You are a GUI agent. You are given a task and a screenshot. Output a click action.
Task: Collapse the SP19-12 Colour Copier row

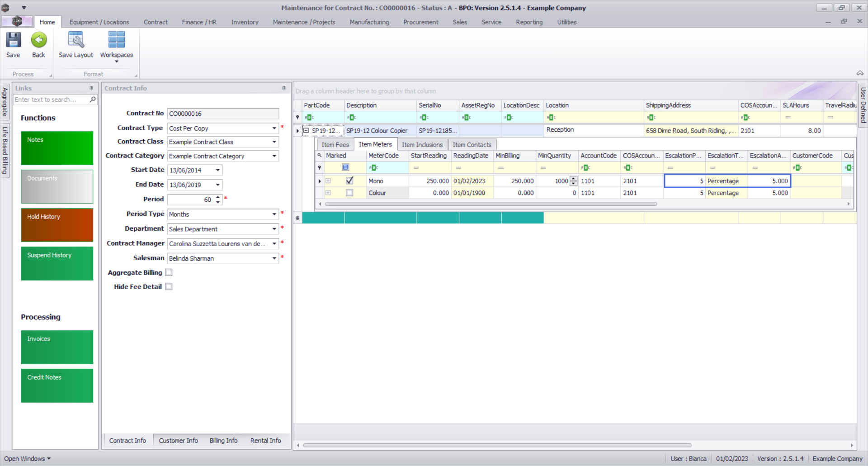click(x=306, y=131)
